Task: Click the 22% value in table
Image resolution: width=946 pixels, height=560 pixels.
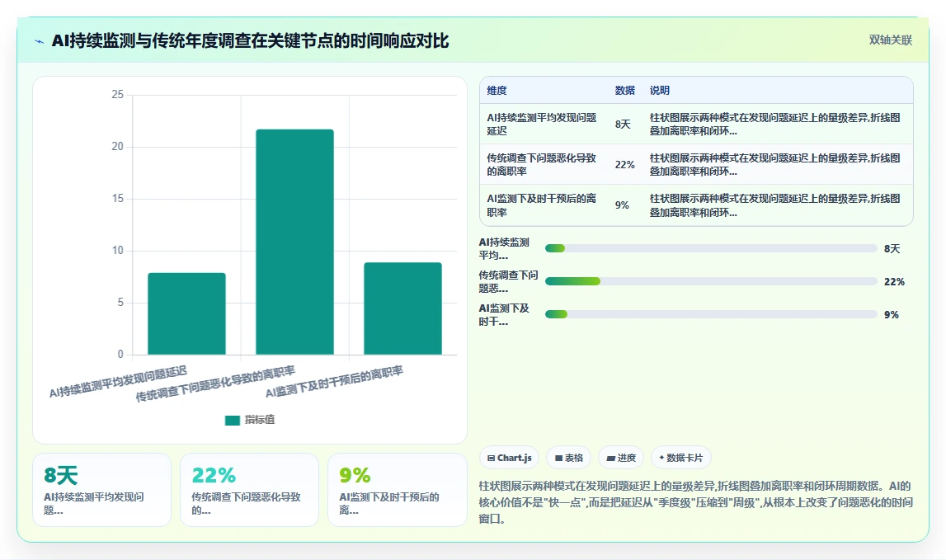Action: (x=625, y=165)
